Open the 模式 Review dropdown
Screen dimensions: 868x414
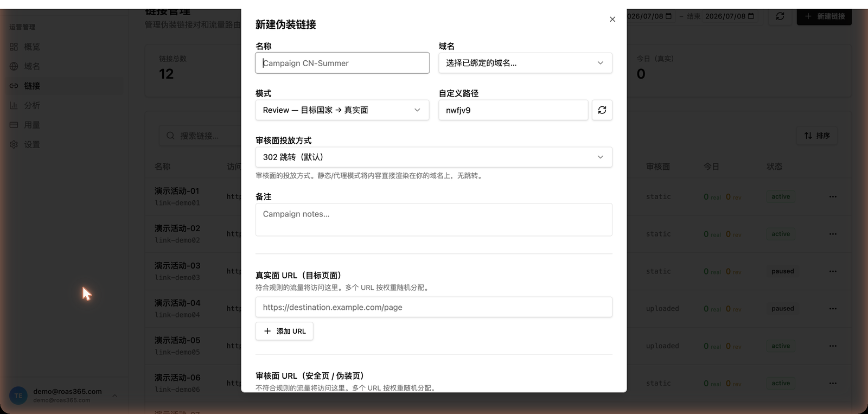coord(342,110)
